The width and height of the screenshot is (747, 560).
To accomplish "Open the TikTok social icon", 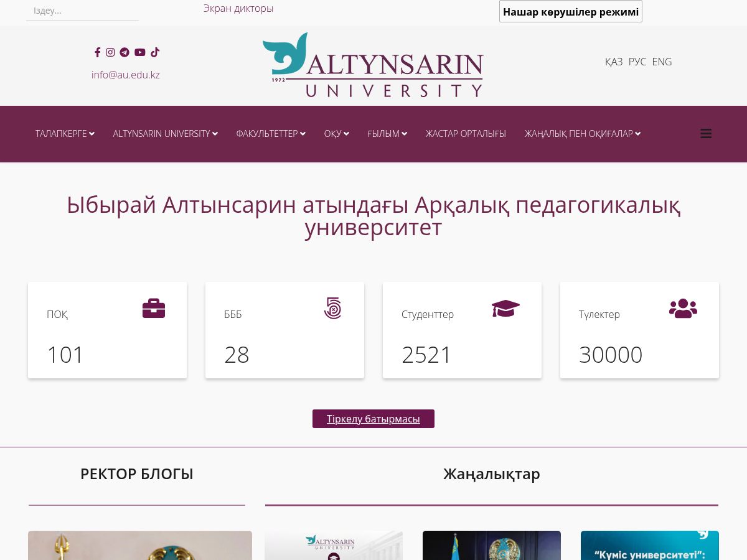I will pyautogui.click(x=155, y=52).
